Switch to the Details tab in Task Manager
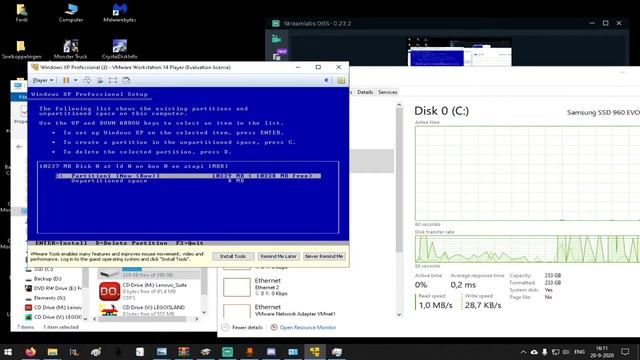Viewport: 640px width, 360px height. click(x=365, y=92)
